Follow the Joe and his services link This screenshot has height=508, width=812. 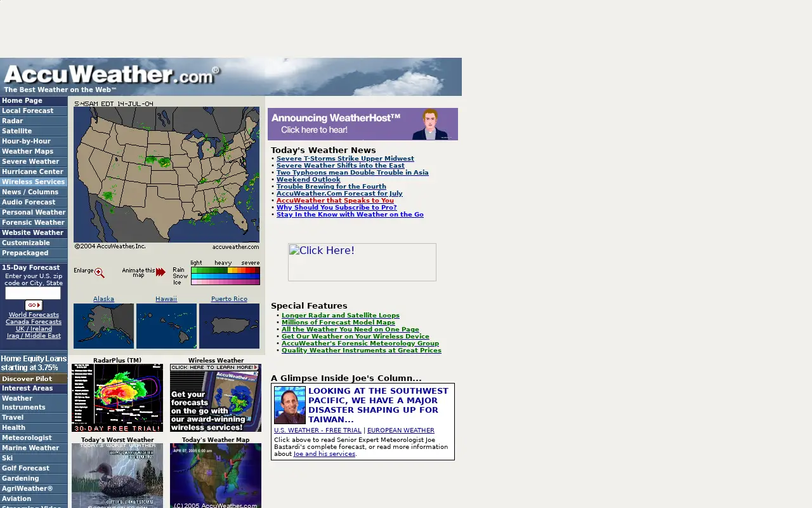(324, 454)
